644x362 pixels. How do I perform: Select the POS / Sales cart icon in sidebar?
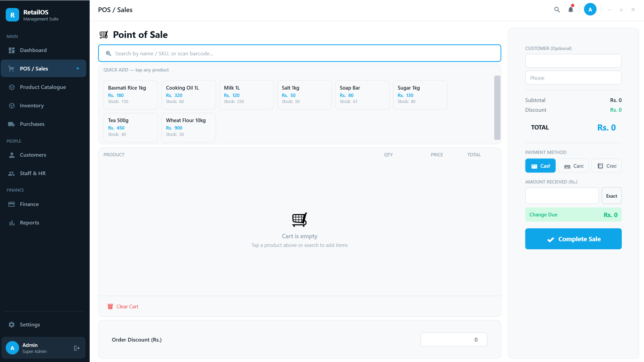(11, 68)
